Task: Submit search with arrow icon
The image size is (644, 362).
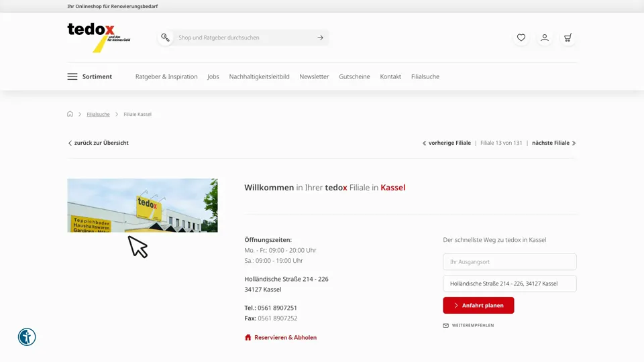Action: tap(321, 38)
